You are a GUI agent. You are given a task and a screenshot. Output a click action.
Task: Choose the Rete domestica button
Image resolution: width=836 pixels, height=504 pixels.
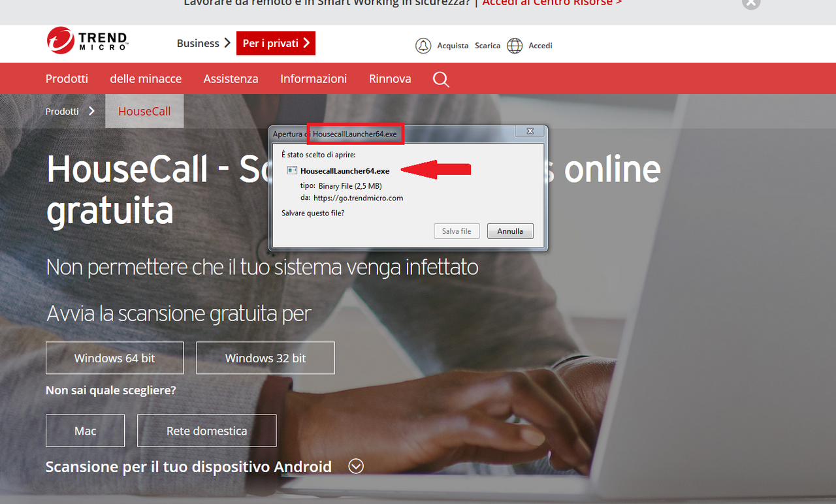tap(207, 431)
